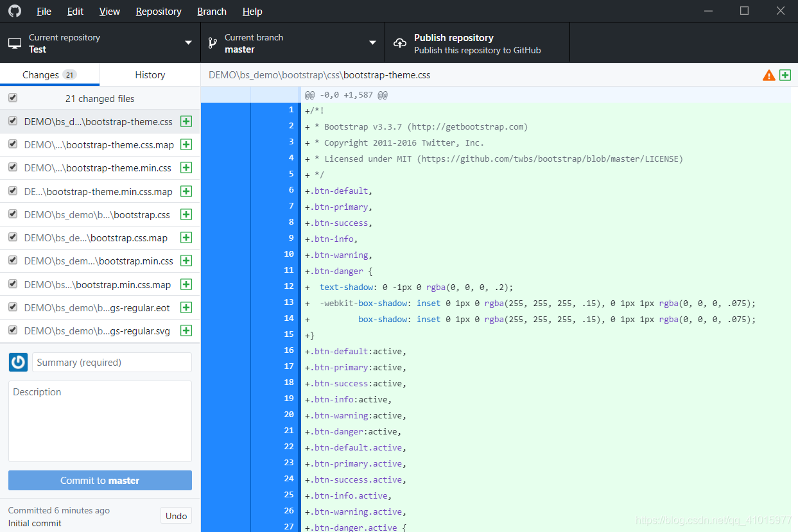Click the cloud upload icon for Publish repository
This screenshot has width=798, height=532.
tap(400, 43)
